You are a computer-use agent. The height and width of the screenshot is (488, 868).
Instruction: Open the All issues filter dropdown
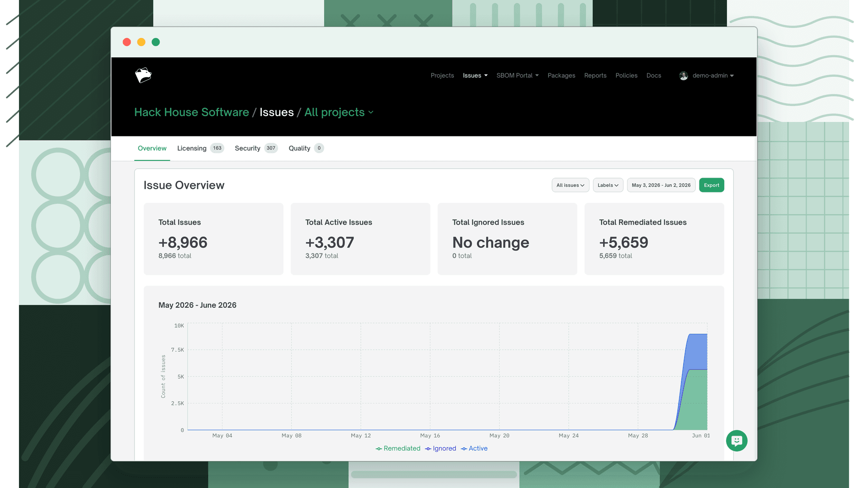coord(570,185)
